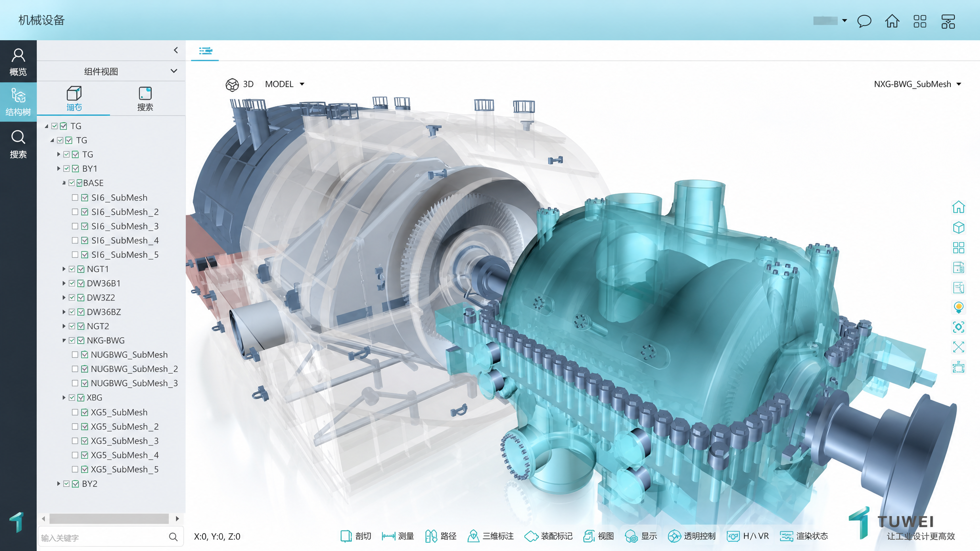Viewport: 980px width, 551px height.
Task: Expand the BY1 tree node
Action: (x=58, y=168)
